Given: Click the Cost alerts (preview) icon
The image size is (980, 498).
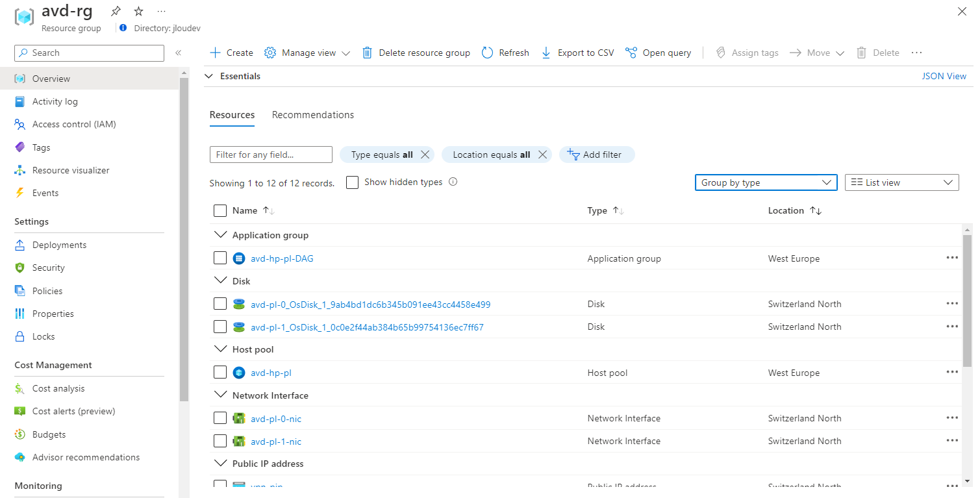Looking at the screenshot, I should [19, 411].
